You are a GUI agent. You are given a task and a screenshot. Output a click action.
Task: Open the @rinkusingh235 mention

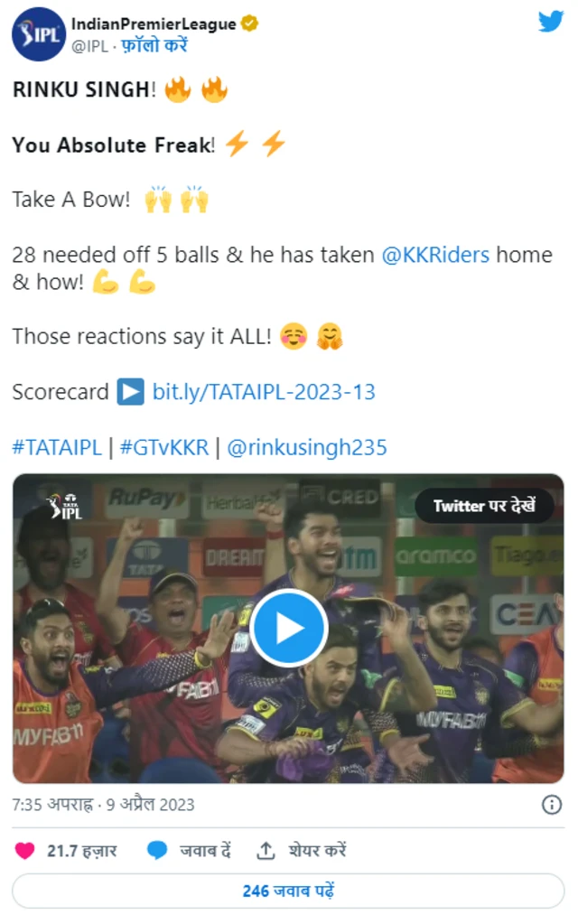click(x=307, y=447)
